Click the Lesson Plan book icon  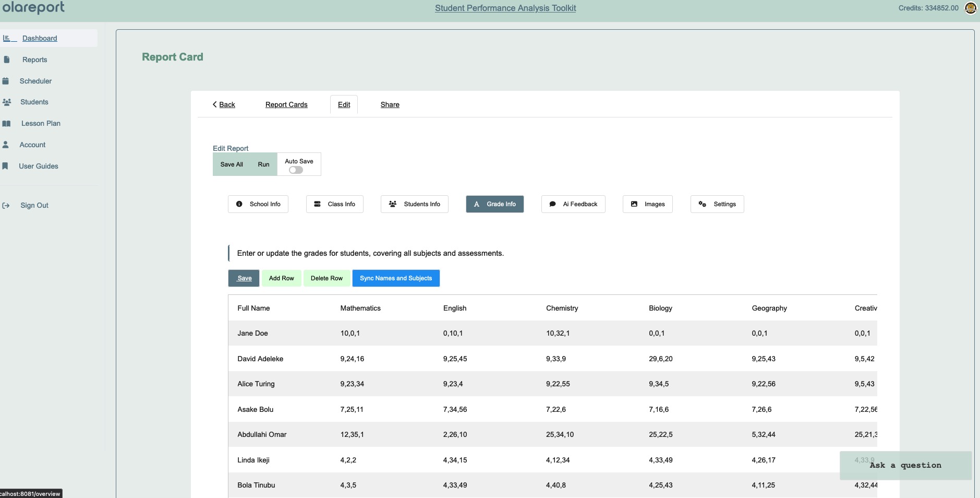(6, 124)
